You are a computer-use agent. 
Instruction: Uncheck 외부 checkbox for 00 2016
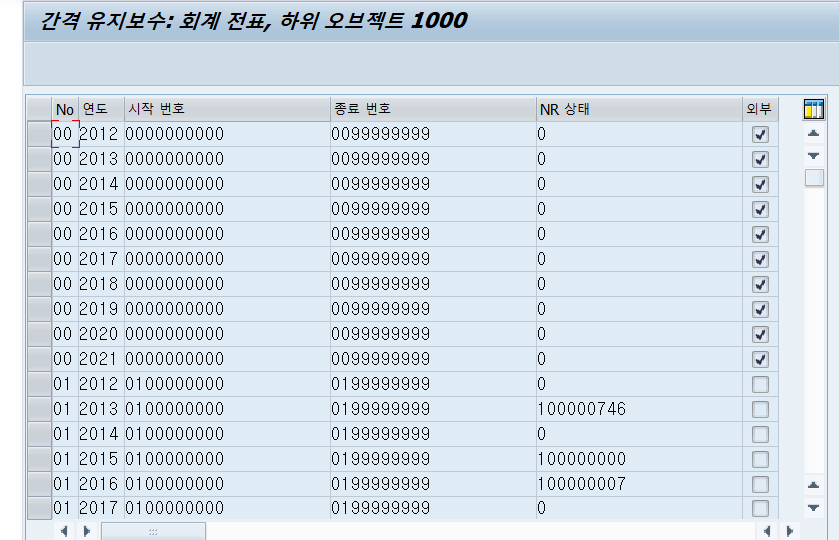coord(760,234)
